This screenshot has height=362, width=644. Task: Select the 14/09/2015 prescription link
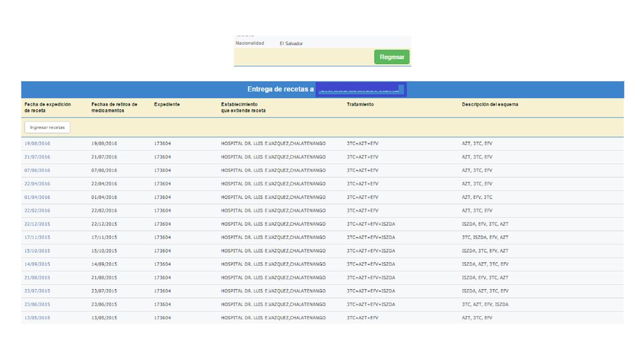(x=37, y=265)
